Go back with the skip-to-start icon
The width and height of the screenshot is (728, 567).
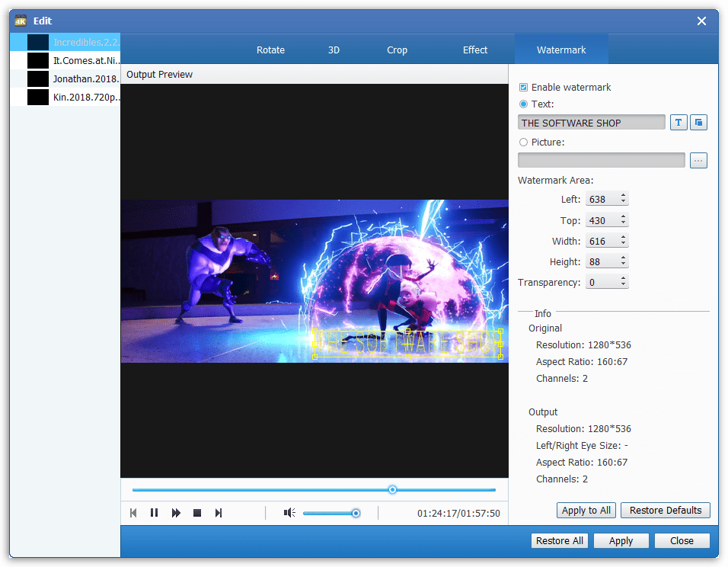[134, 512]
